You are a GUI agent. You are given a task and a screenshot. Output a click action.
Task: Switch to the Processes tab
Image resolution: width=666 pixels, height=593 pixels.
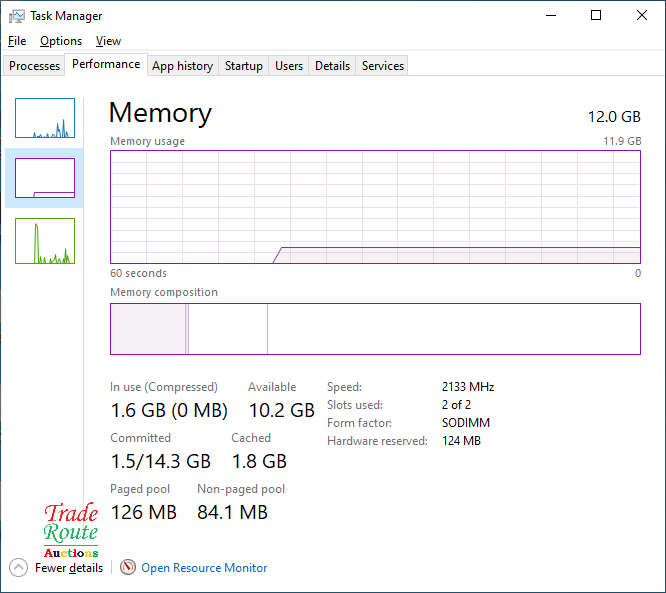35,66
